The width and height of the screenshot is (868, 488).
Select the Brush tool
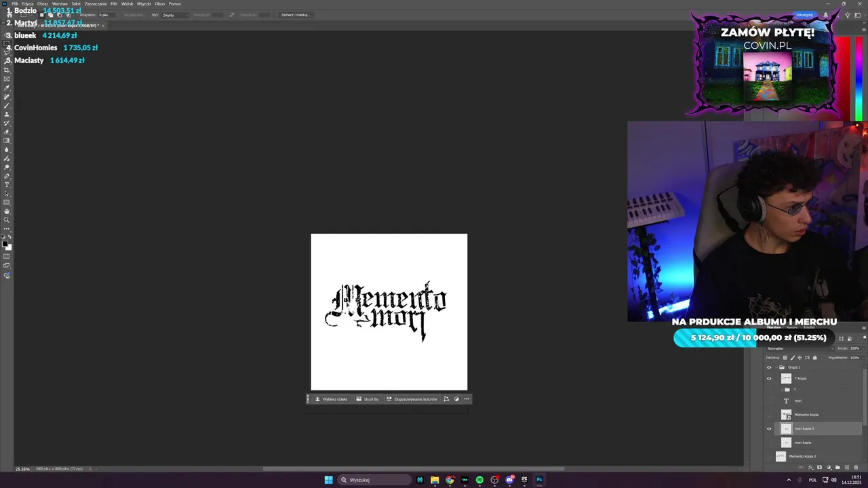click(7, 106)
